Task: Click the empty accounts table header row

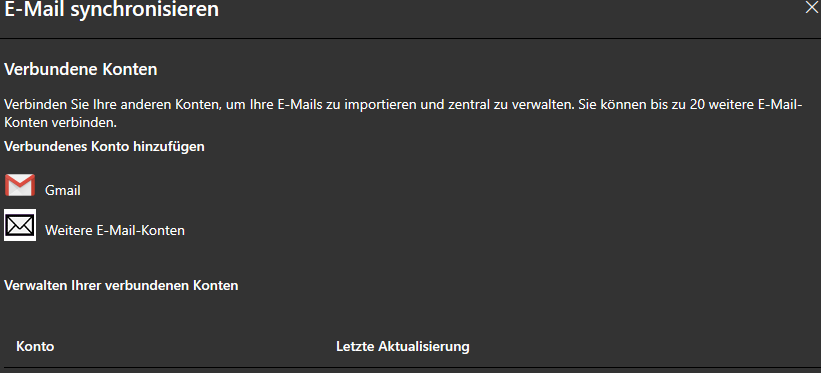Action: (410, 347)
